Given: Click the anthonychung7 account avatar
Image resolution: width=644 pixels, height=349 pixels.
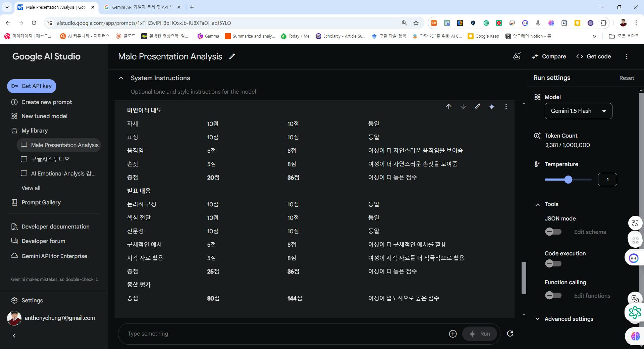Looking at the screenshot, I should coord(14,318).
